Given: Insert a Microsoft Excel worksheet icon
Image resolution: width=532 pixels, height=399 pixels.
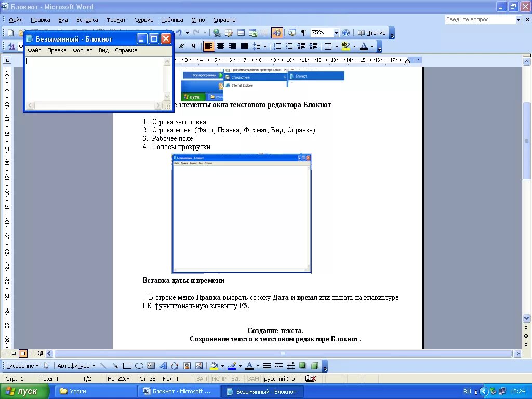Looking at the screenshot, I should (x=253, y=33).
